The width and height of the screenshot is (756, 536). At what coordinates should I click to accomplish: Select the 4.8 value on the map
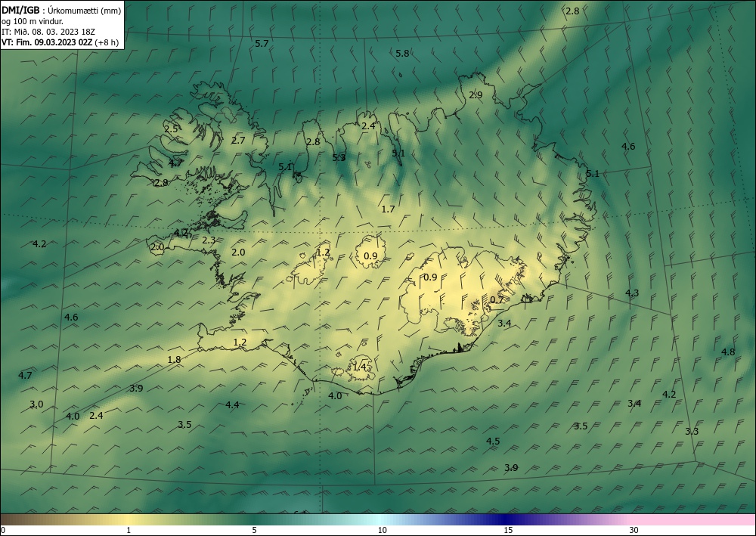(728, 352)
